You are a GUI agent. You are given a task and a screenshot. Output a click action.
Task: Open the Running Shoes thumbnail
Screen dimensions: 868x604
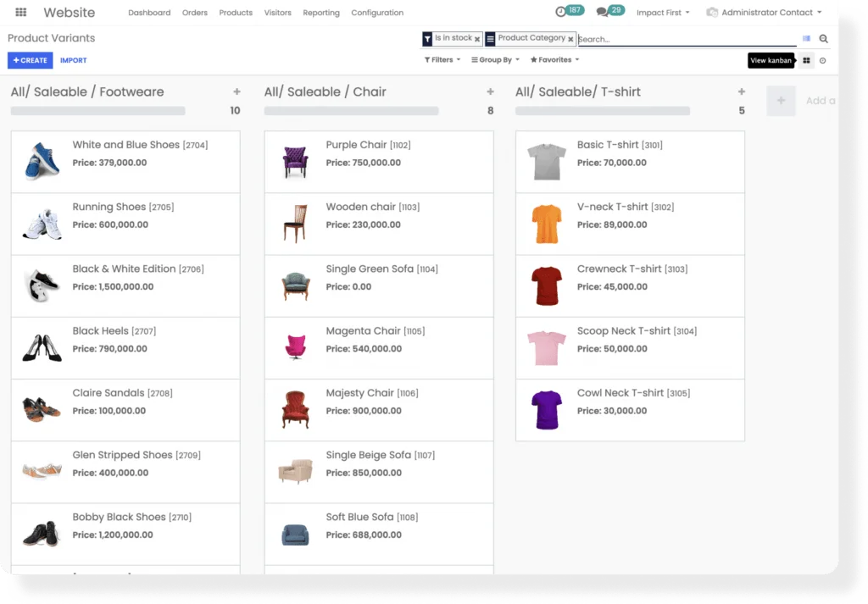tap(42, 224)
